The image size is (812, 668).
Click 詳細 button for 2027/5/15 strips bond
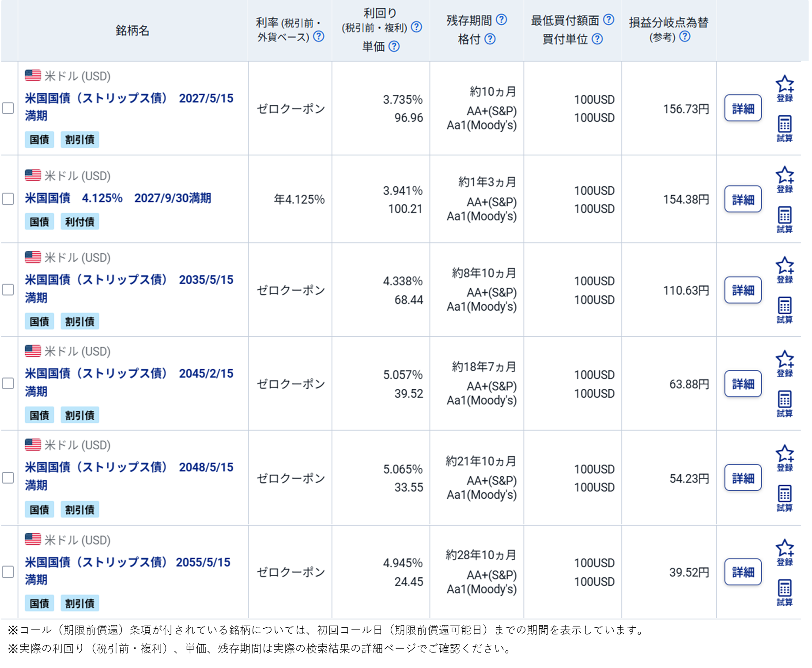[743, 108]
